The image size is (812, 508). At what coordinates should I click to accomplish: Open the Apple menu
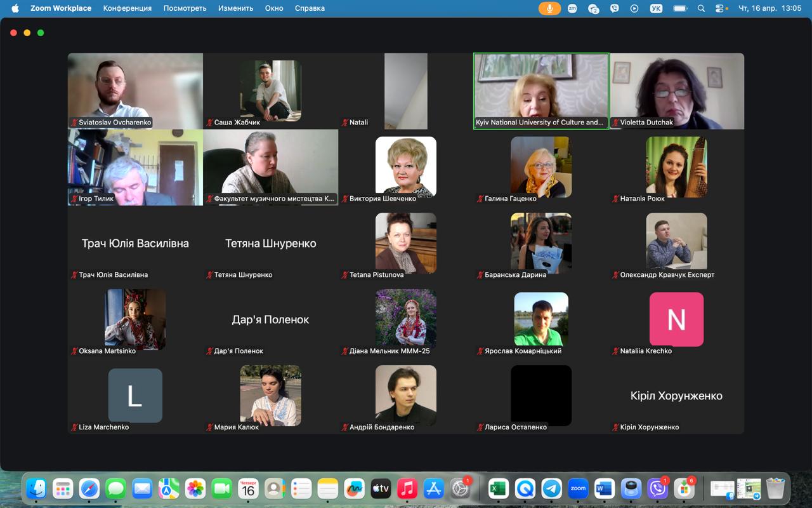click(15, 8)
